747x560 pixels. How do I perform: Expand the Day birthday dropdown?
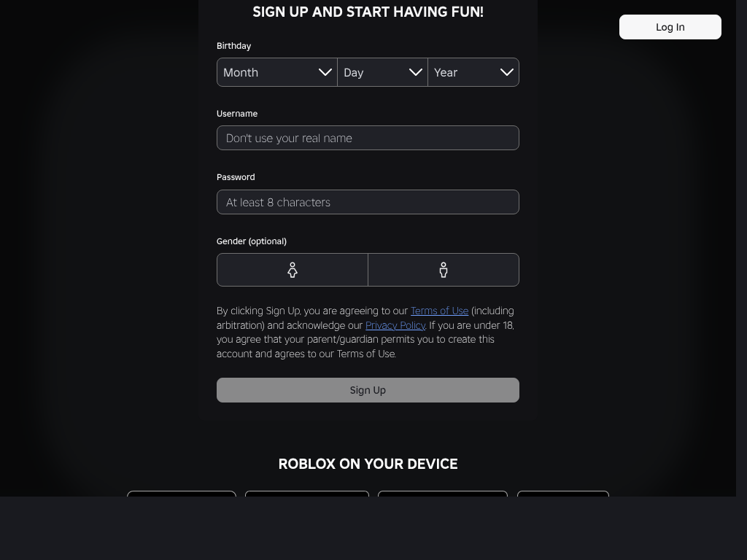[382, 72]
